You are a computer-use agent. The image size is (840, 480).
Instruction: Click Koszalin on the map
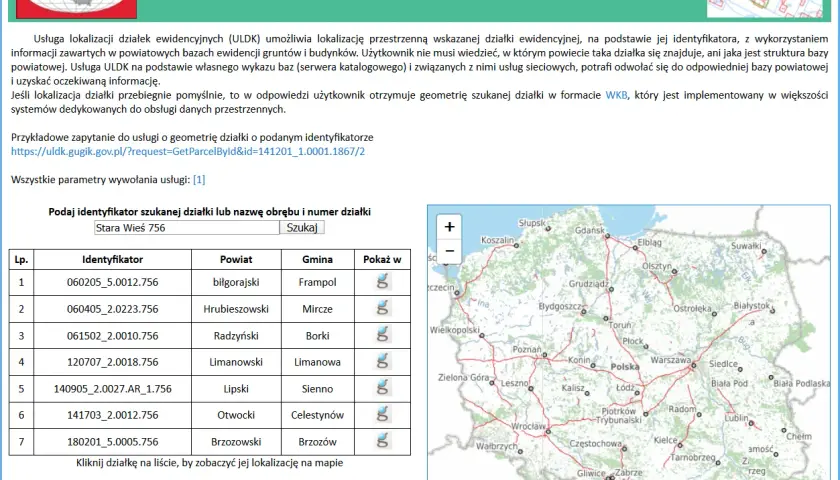point(498,240)
